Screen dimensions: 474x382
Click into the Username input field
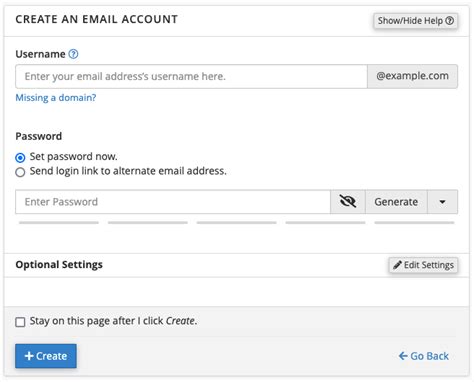(191, 76)
